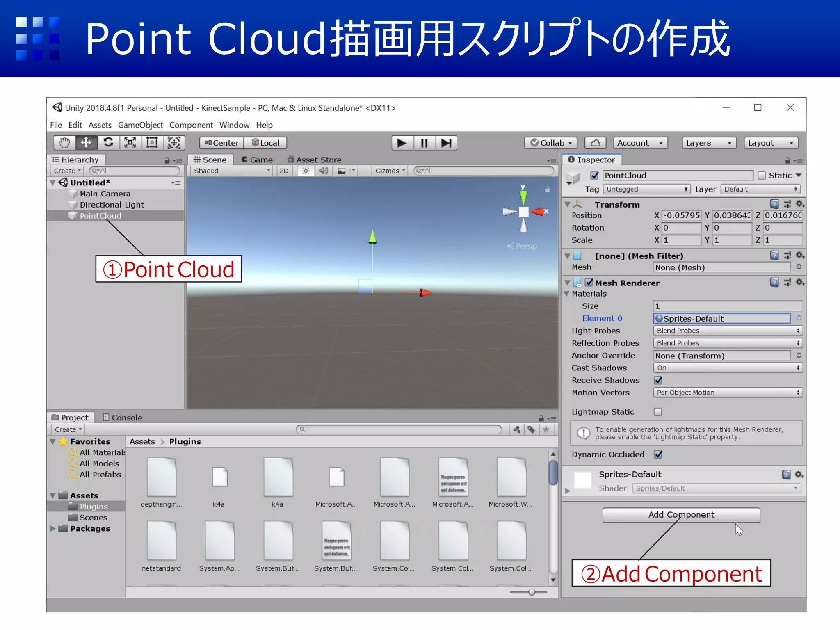Screen dimensions: 840x630
Task: Select the Scale tool
Action: pos(130,143)
